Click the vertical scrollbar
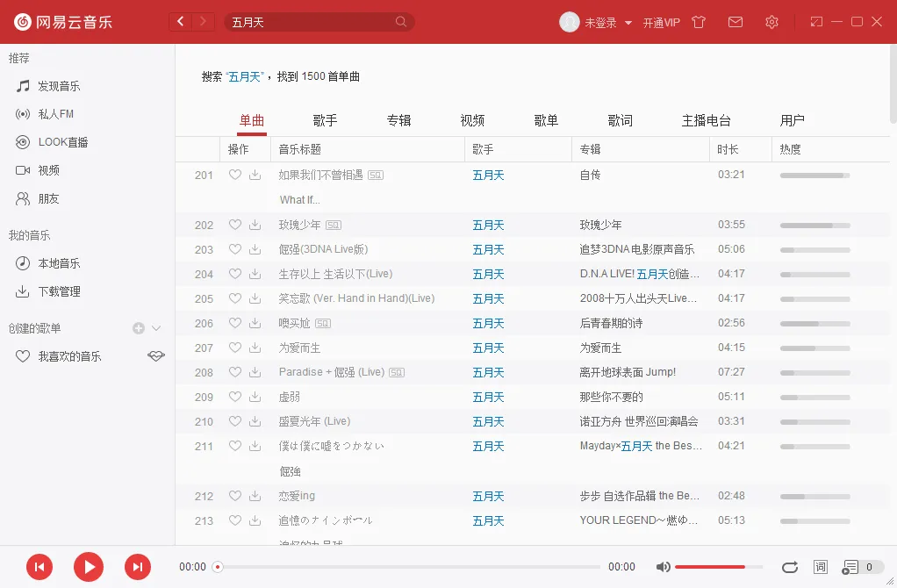Viewport: 897px width, 588px height. click(x=893, y=83)
